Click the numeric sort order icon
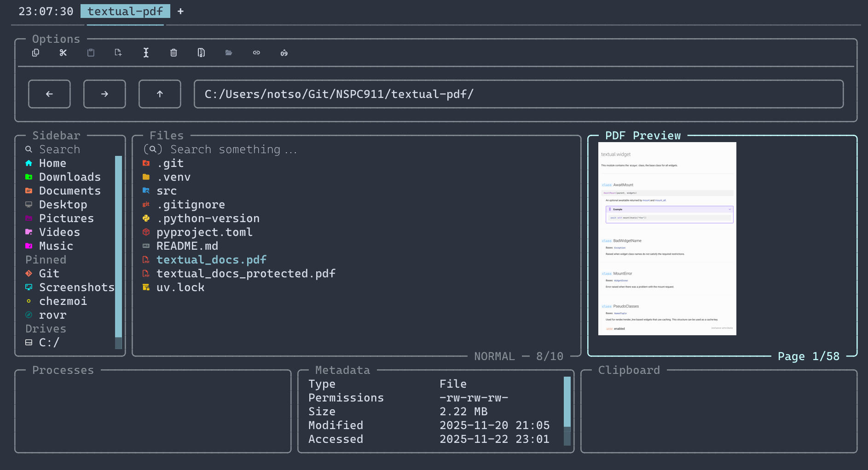This screenshot has width=868, height=470. 284,53
